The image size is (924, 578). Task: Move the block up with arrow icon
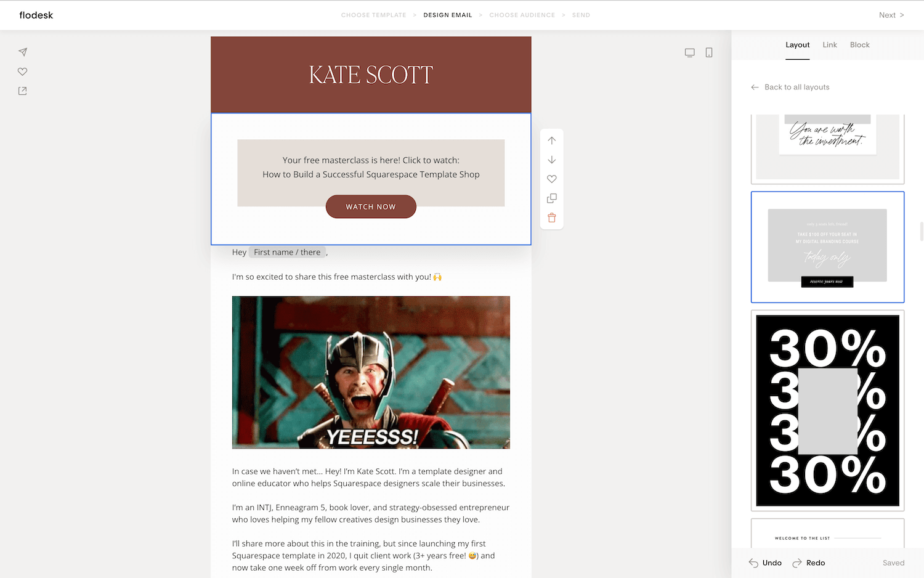point(552,140)
